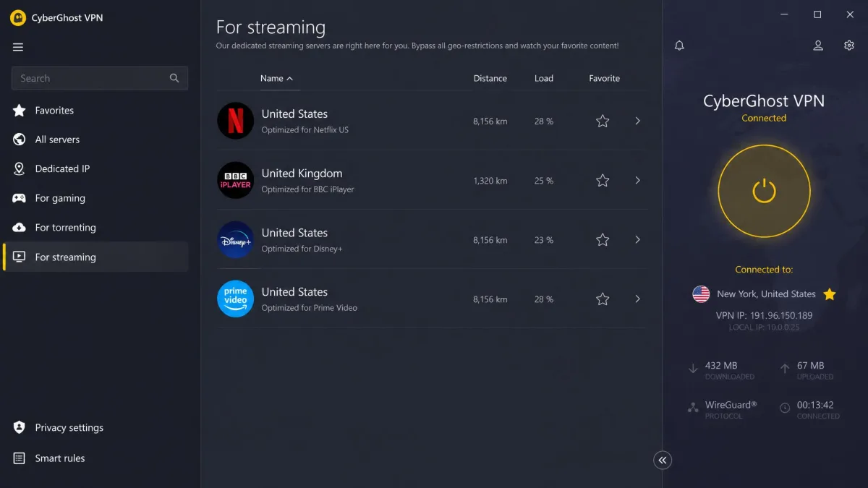Collapse panel with double-chevron button

point(663,460)
